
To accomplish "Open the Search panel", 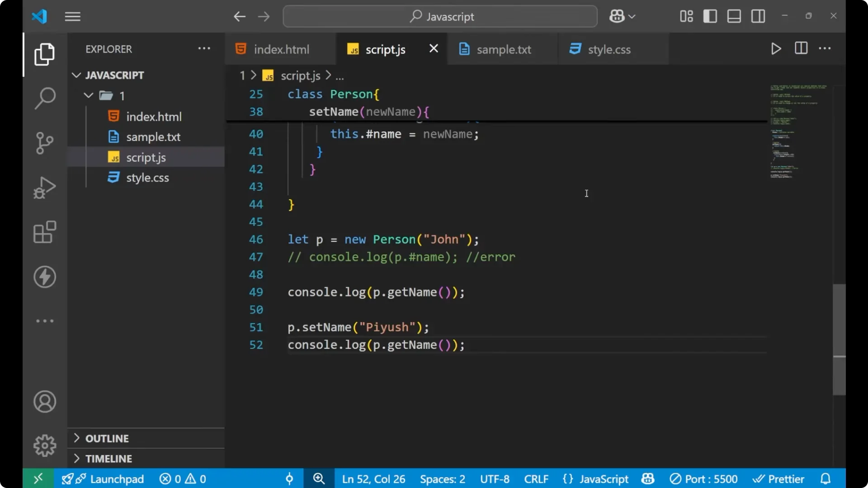I will [x=44, y=98].
